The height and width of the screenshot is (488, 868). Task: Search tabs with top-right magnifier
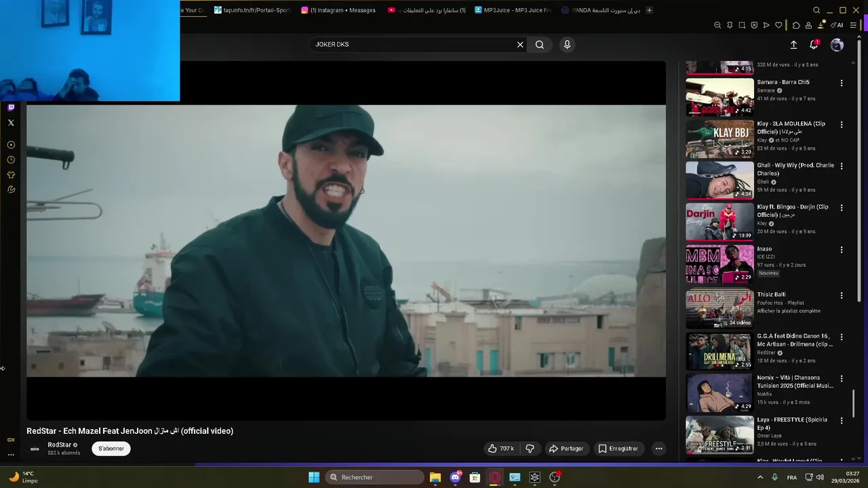816,10
